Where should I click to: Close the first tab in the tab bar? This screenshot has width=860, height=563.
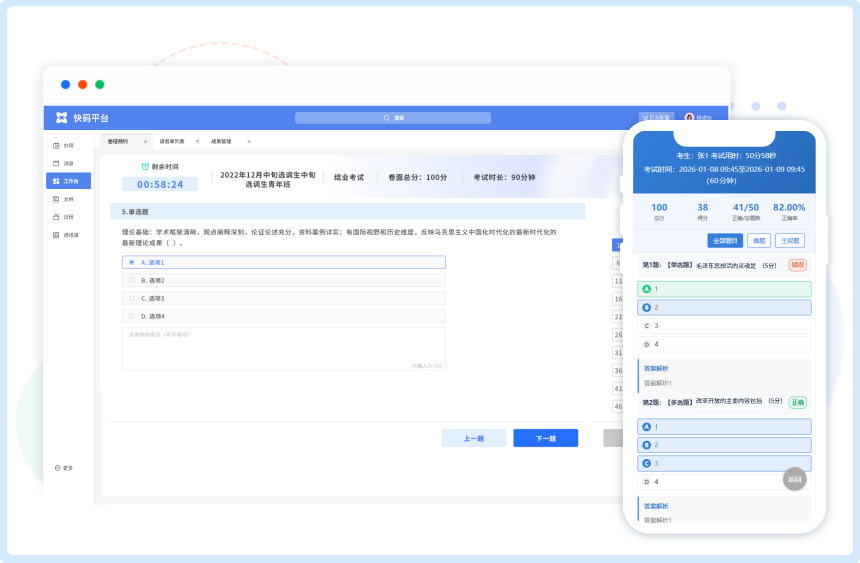(x=145, y=141)
